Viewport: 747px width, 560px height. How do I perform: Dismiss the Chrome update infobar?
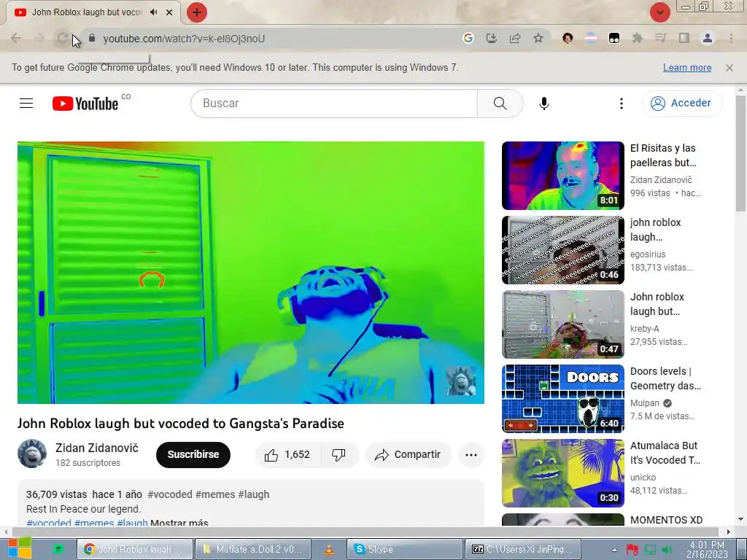pyautogui.click(x=729, y=68)
